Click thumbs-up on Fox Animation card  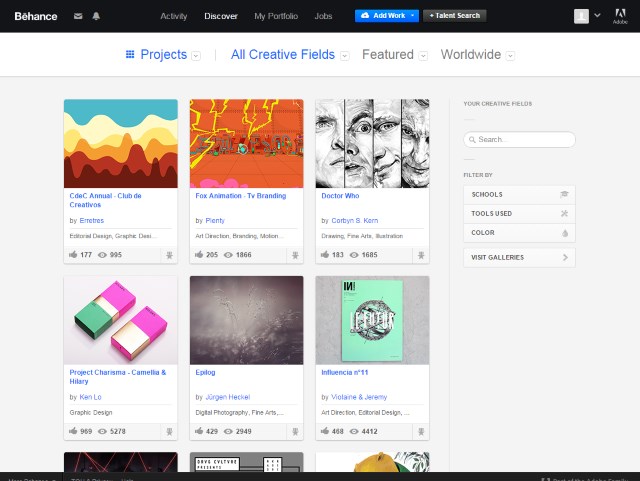[199, 254]
